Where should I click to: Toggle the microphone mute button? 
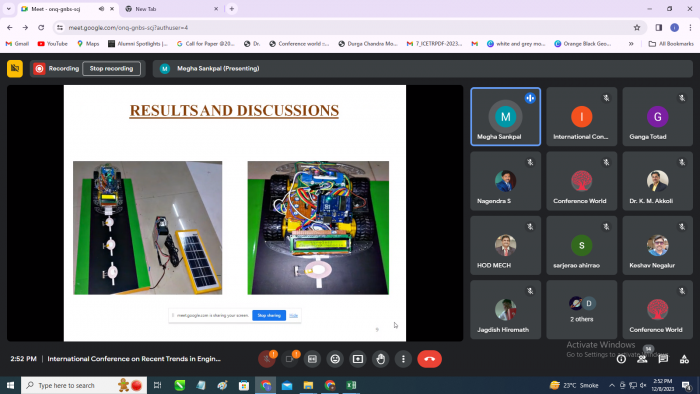[267, 359]
